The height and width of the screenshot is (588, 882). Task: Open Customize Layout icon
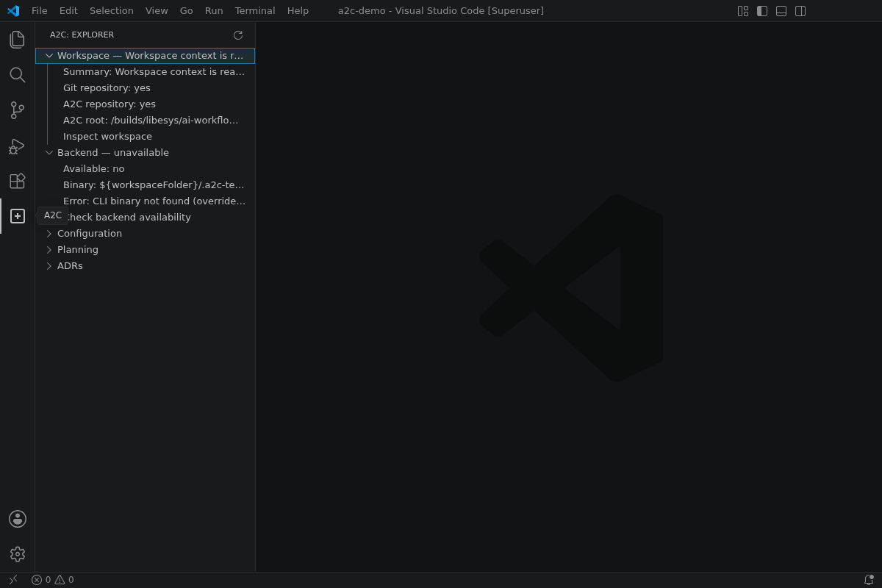pos(743,11)
